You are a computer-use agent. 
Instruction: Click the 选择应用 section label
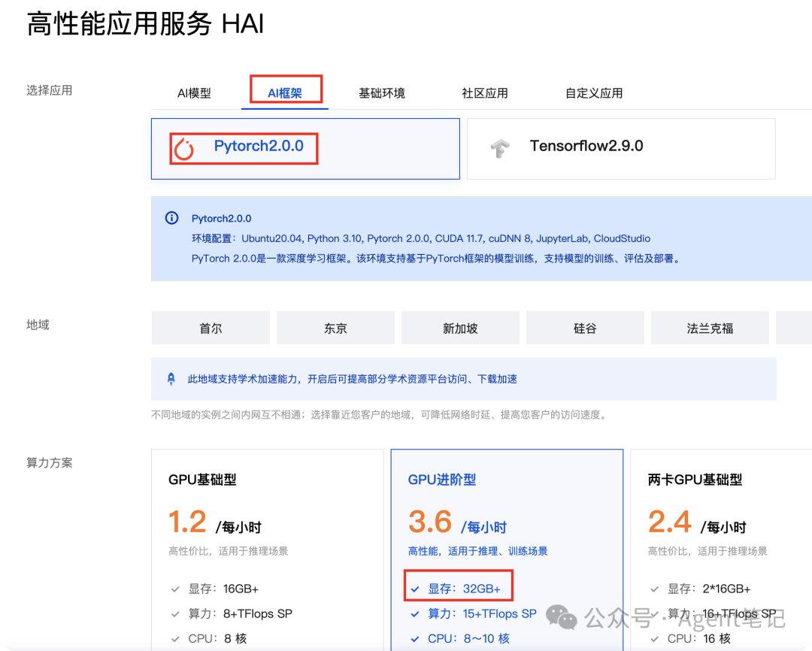coord(49,90)
